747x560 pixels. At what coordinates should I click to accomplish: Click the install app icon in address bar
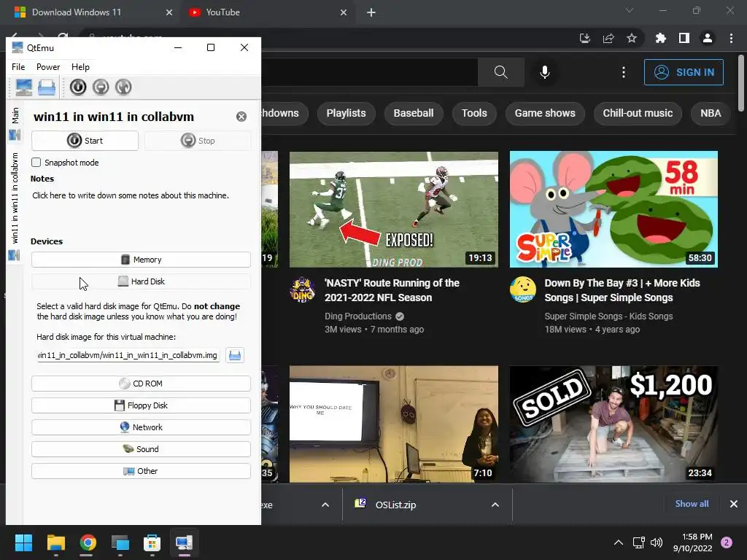585,38
